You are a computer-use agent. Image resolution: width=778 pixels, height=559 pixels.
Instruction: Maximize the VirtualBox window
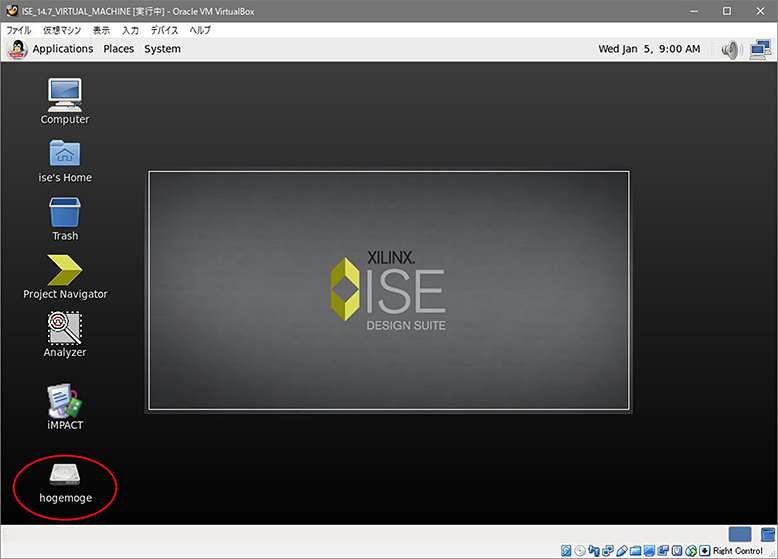(x=727, y=11)
